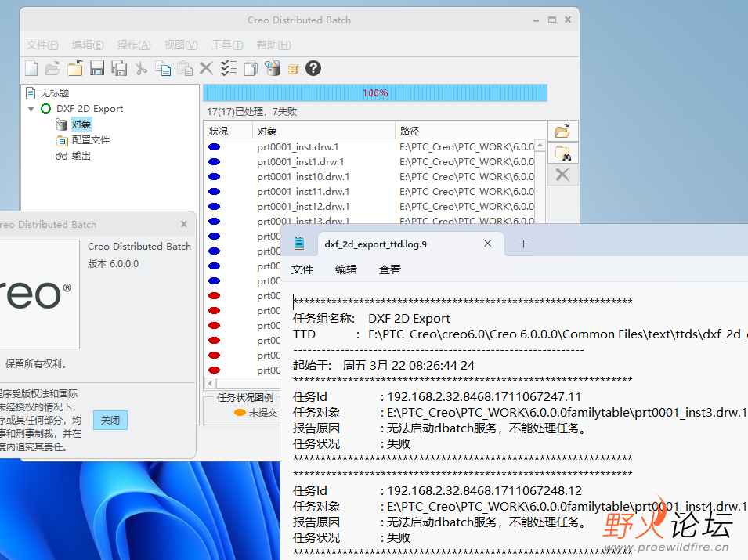The image size is (748, 560).
Task: Open Help with the question mark icon
Action: (x=313, y=68)
